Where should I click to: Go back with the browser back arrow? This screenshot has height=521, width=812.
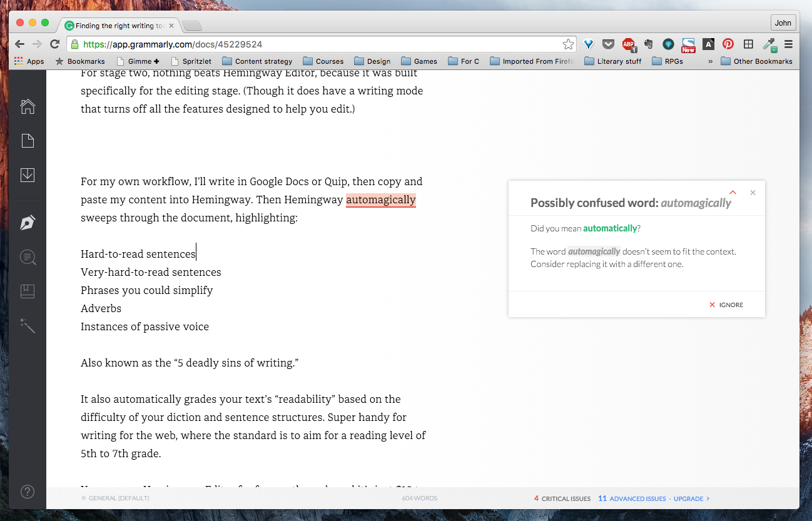pyautogui.click(x=20, y=44)
